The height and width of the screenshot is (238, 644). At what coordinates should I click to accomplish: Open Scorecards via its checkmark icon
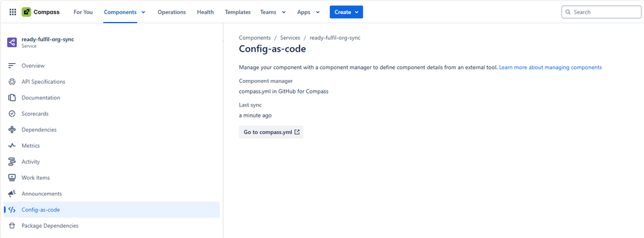pos(12,114)
